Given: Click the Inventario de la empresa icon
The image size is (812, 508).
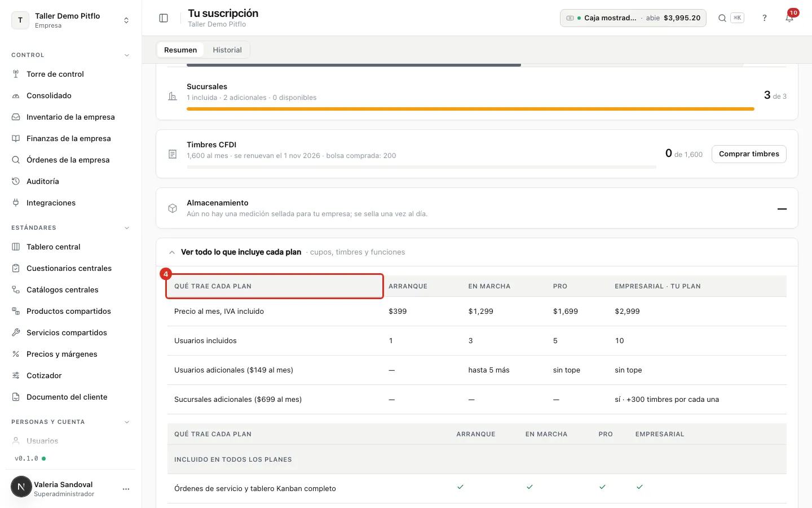Looking at the screenshot, I should click(x=16, y=117).
